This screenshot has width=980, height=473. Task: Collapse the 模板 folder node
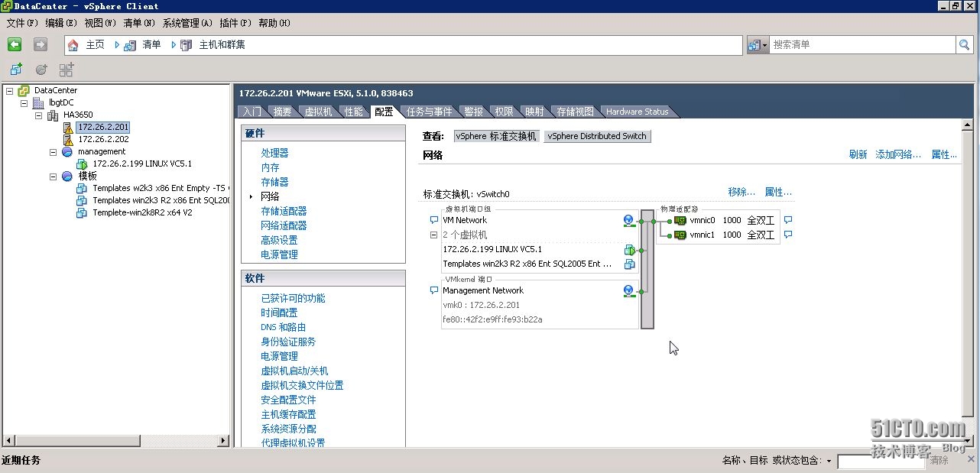point(53,177)
